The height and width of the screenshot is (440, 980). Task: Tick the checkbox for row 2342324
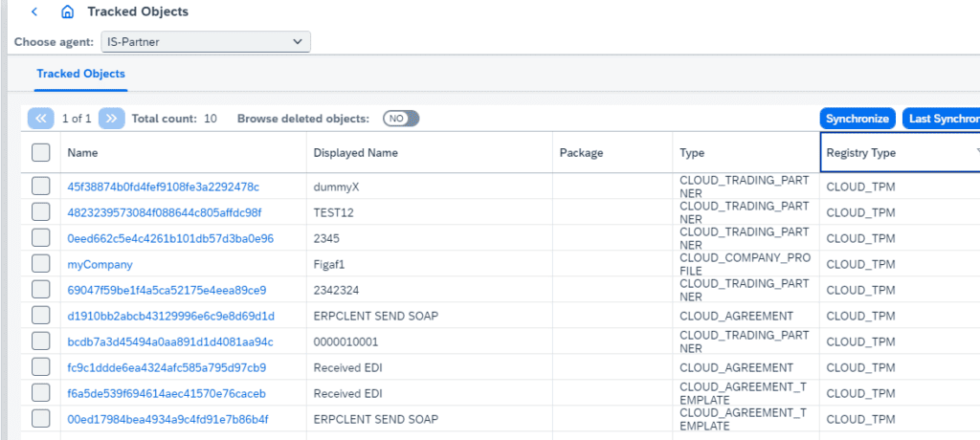(x=40, y=290)
